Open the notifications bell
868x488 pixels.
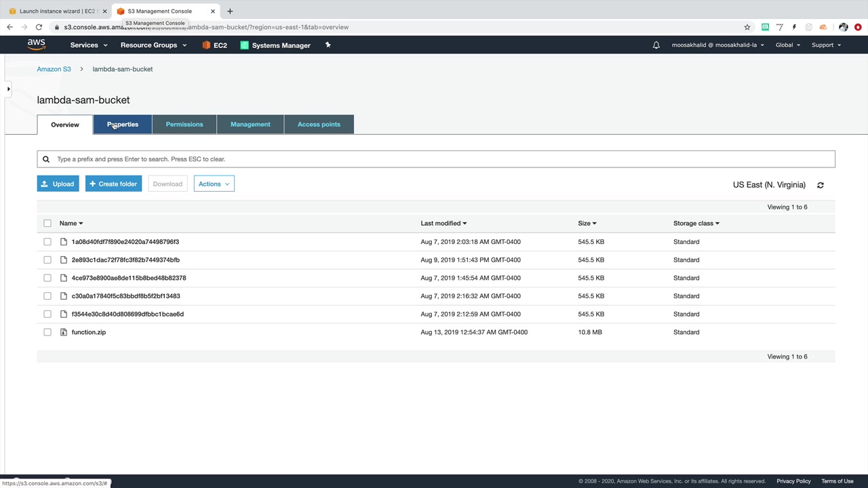(x=656, y=45)
